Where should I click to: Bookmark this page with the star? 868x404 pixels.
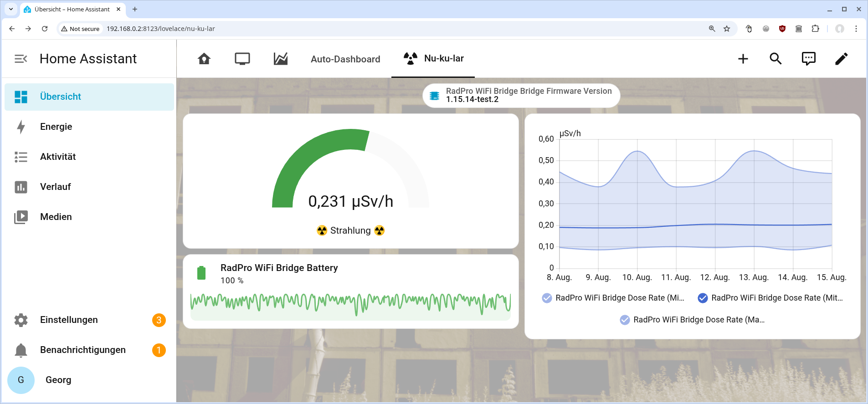[727, 29]
